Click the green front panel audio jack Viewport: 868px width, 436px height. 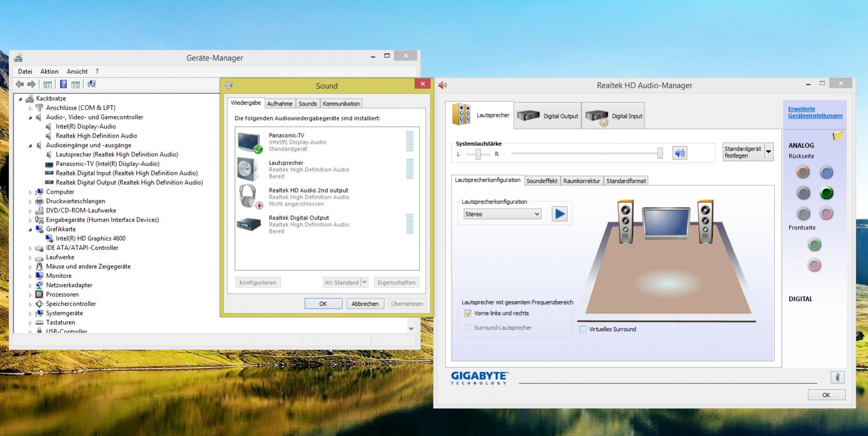pos(814,244)
